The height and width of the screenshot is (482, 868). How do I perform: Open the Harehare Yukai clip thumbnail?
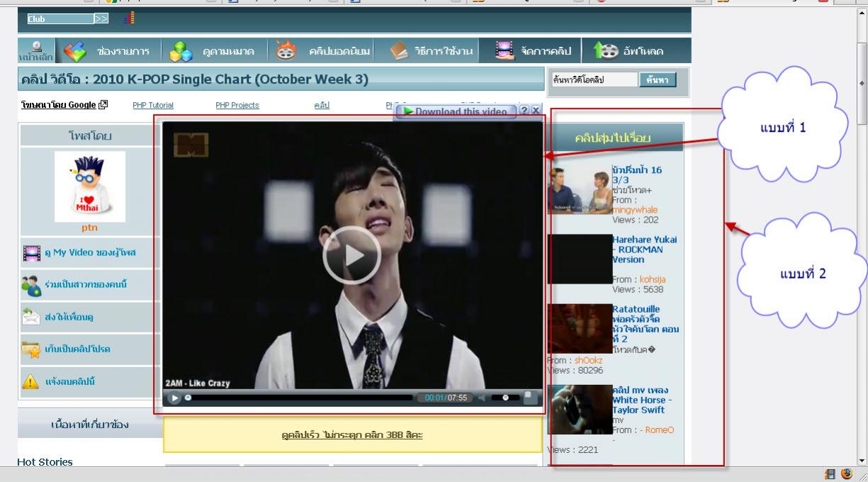pos(580,259)
